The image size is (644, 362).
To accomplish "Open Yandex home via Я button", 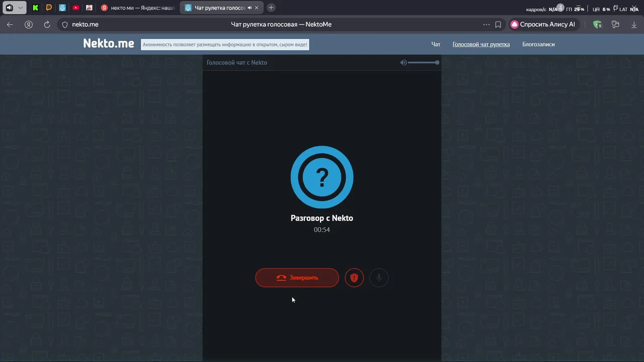I will tap(29, 24).
